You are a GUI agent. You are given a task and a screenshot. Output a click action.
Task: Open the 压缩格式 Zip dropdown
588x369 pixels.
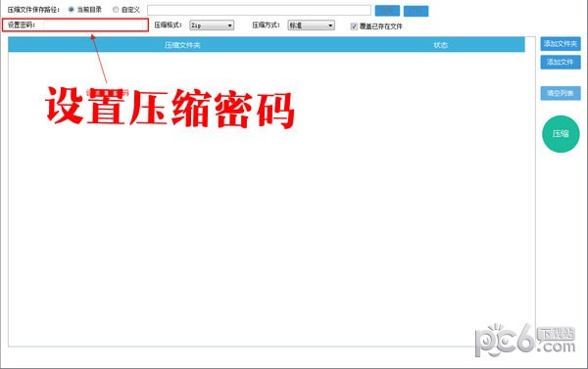212,25
